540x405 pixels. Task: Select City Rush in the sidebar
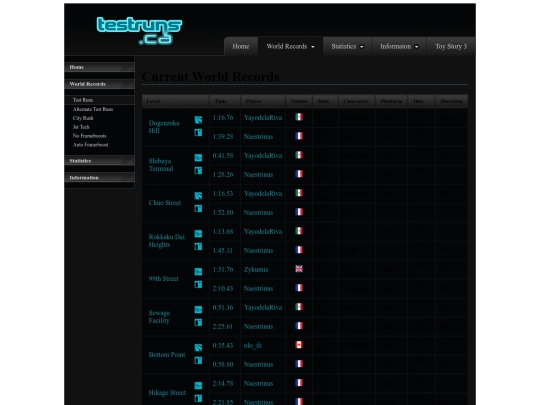(83, 118)
